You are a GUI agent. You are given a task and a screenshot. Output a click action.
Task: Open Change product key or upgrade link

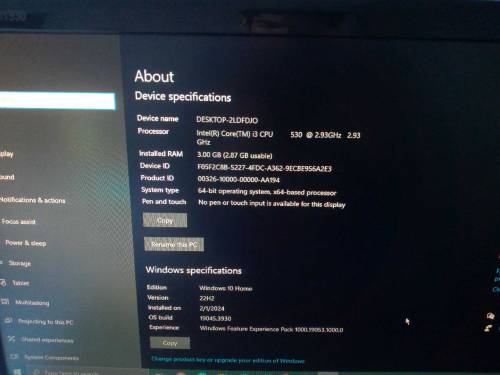[x=228, y=360]
